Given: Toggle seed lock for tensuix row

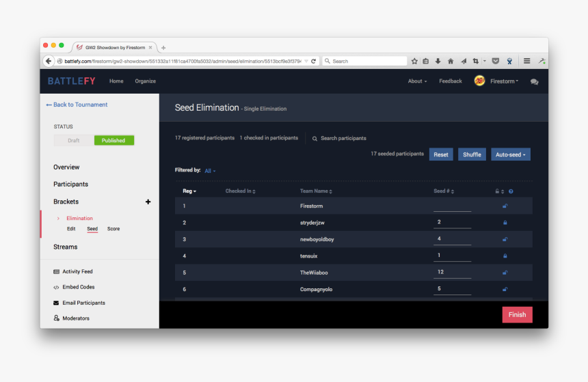Looking at the screenshot, I should (x=505, y=256).
